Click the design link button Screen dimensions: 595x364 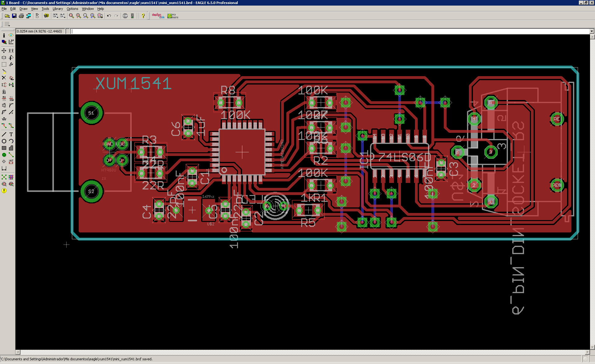158,16
